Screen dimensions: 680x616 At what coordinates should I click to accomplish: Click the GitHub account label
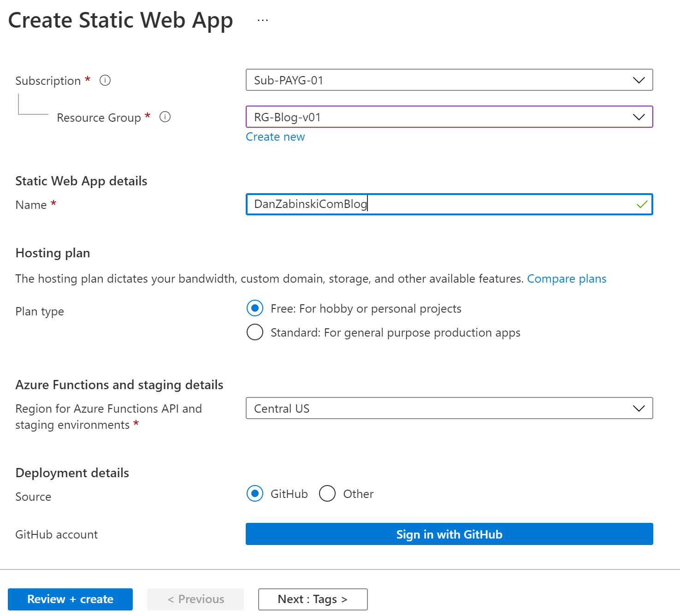[x=57, y=534]
